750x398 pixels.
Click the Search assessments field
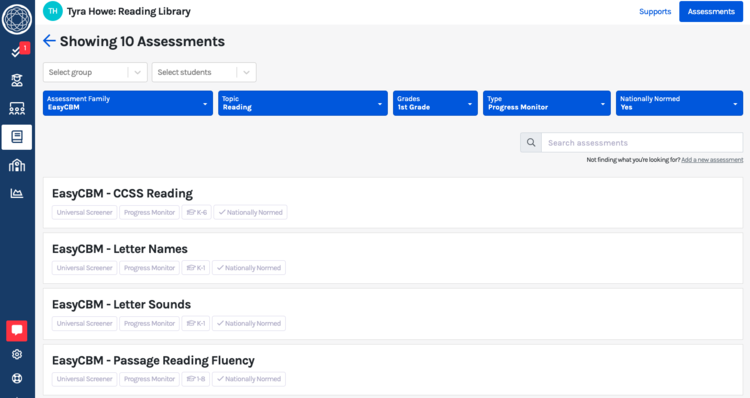(x=642, y=143)
